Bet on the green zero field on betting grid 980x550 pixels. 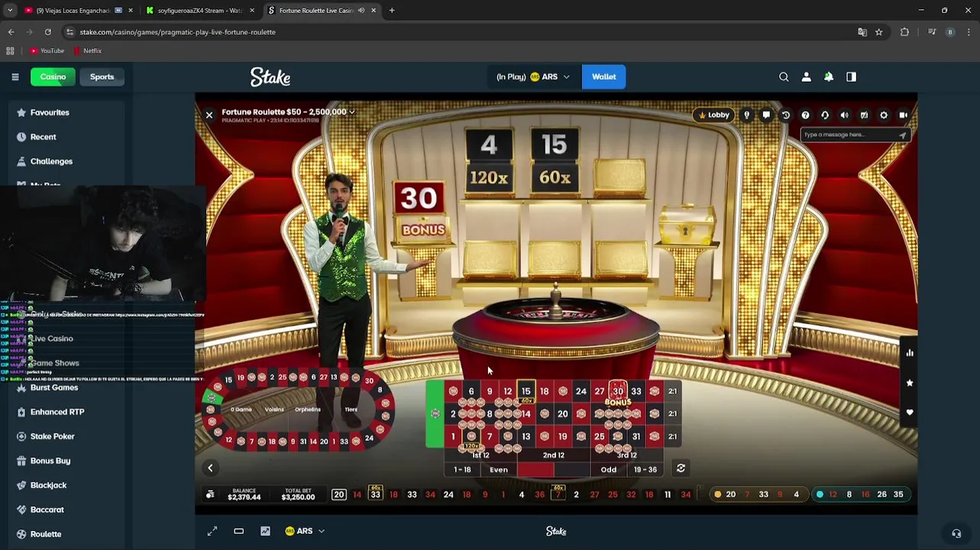(435, 413)
